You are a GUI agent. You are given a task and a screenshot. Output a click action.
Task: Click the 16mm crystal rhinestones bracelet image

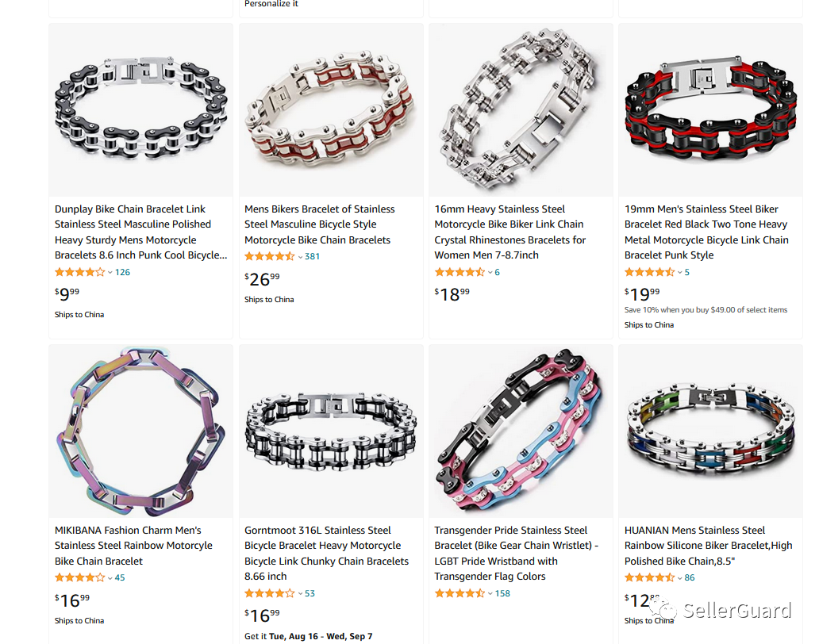tap(521, 110)
